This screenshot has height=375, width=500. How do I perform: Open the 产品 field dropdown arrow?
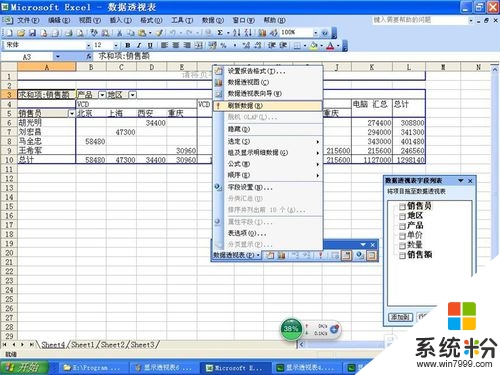point(102,95)
